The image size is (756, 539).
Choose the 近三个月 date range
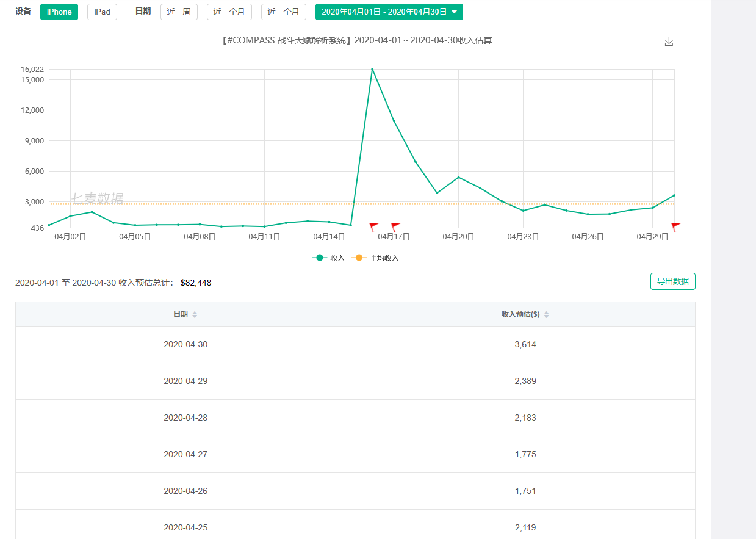tap(283, 12)
